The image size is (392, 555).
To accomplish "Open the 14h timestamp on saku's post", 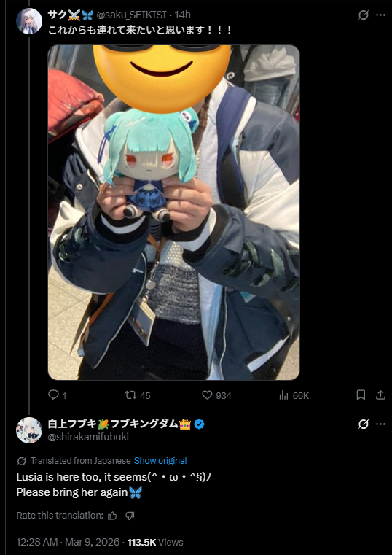I will (183, 15).
